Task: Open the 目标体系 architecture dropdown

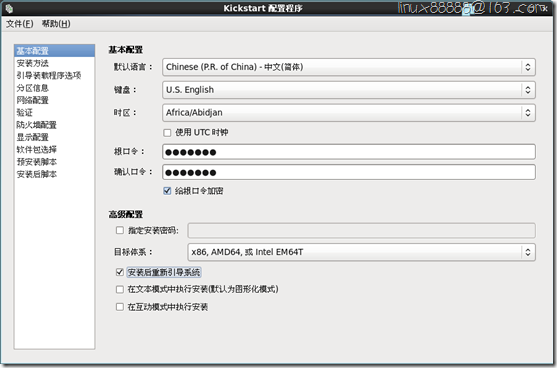Action: click(x=361, y=252)
